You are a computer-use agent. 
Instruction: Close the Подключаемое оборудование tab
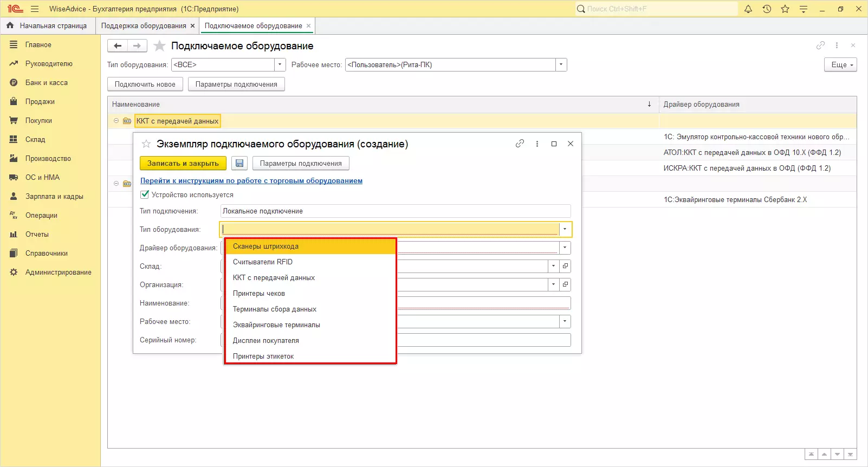pyautogui.click(x=308, y=26)
